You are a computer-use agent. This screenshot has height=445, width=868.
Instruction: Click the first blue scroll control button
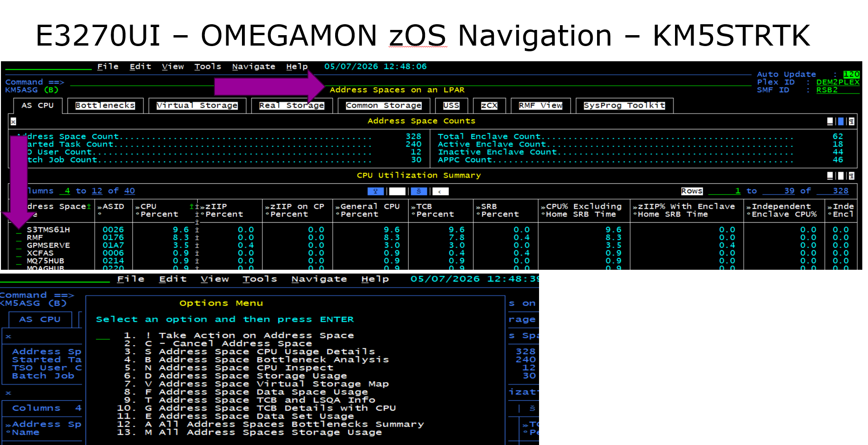[376, 191]
